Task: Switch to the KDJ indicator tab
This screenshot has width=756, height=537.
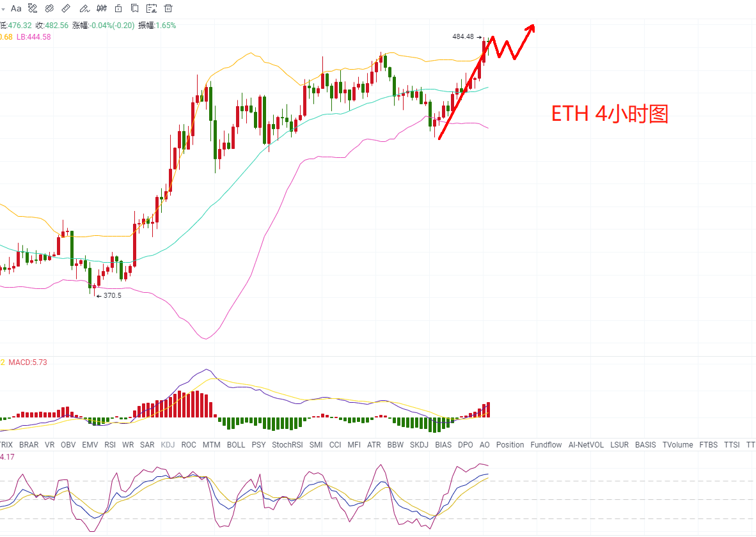Action: 168,444
